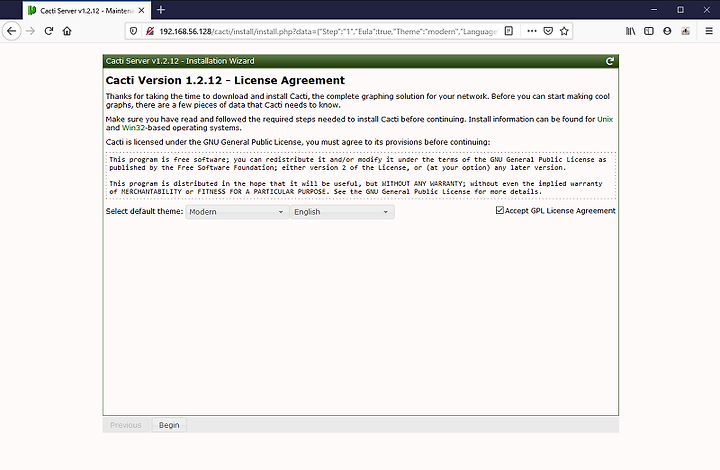720x470 pixels.
Task: Select the Cacti Server v1.2.12 browser tab
Action: coord(86,10)
